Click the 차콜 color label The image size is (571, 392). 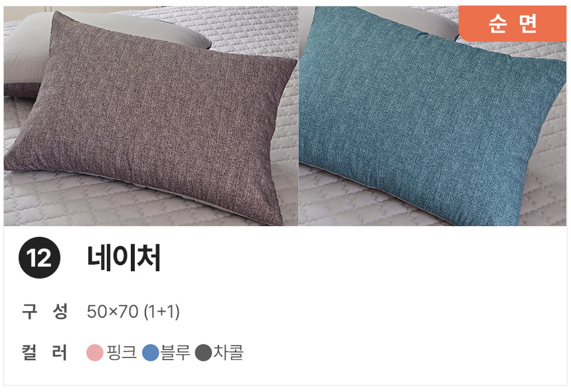[x=228, y=352]
